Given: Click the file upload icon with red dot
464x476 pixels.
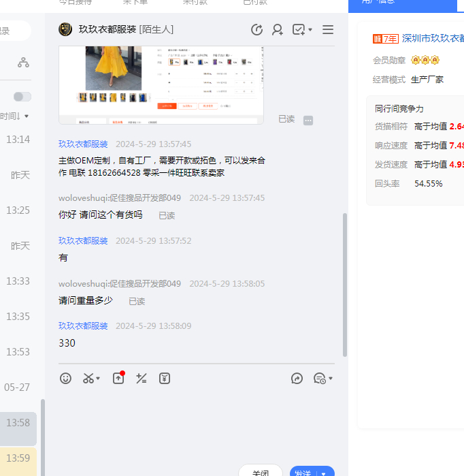Looking at the screenshot, I should 118,379.
